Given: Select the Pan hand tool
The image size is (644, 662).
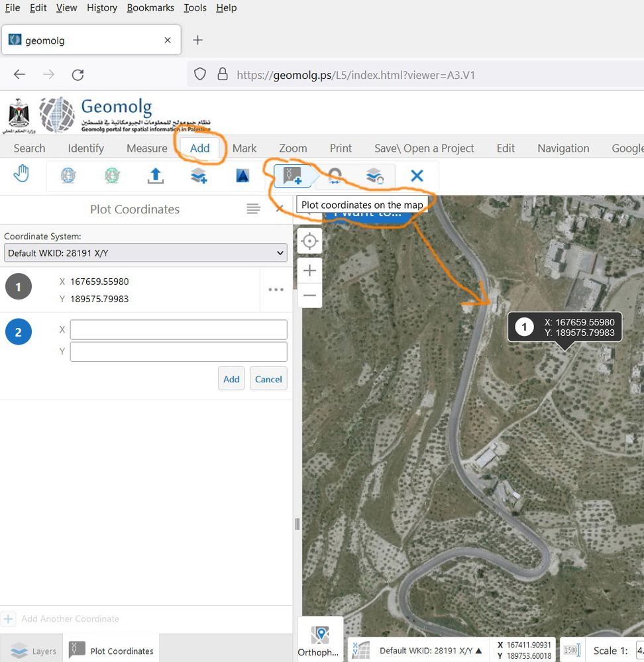Looking at the screenshot, I should (x=22, y=175).
